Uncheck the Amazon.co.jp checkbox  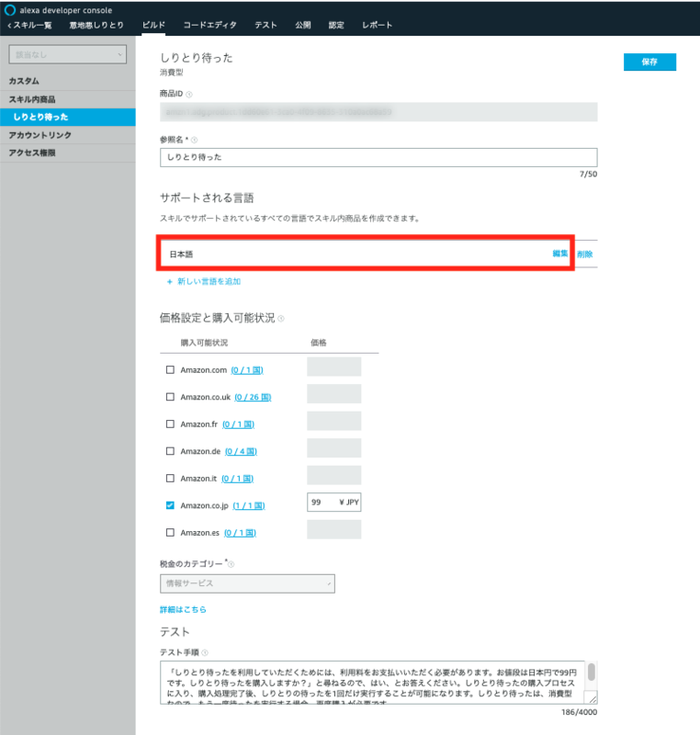coord(170,505)
